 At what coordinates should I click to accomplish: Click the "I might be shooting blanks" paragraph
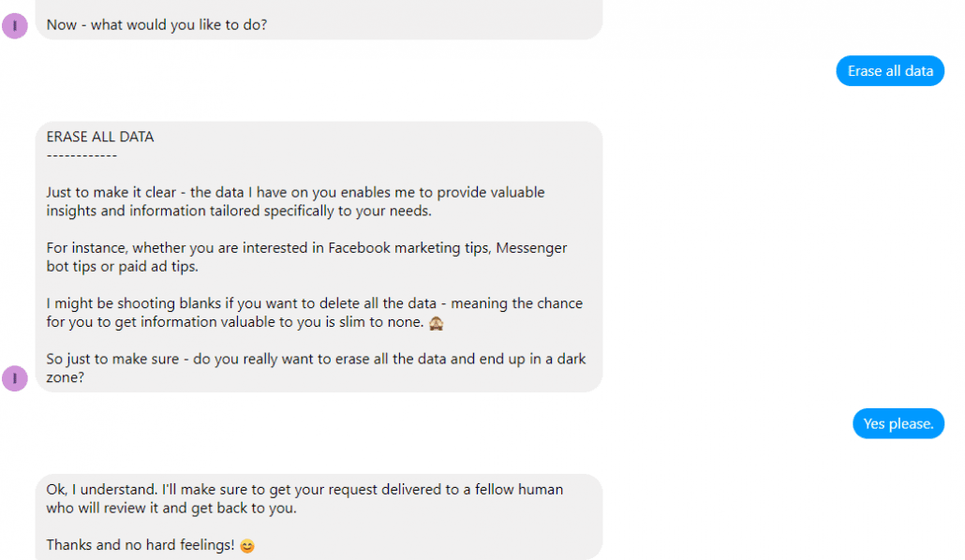[x=315, y=313]
